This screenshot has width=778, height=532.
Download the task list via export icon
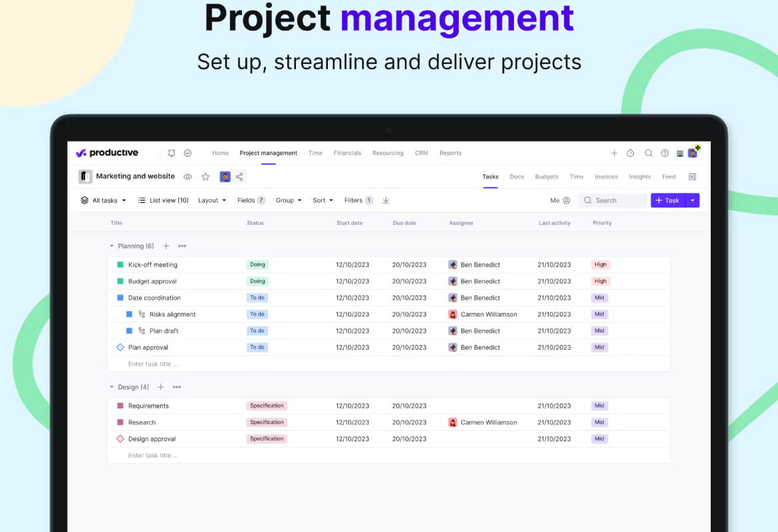(386, 200)
